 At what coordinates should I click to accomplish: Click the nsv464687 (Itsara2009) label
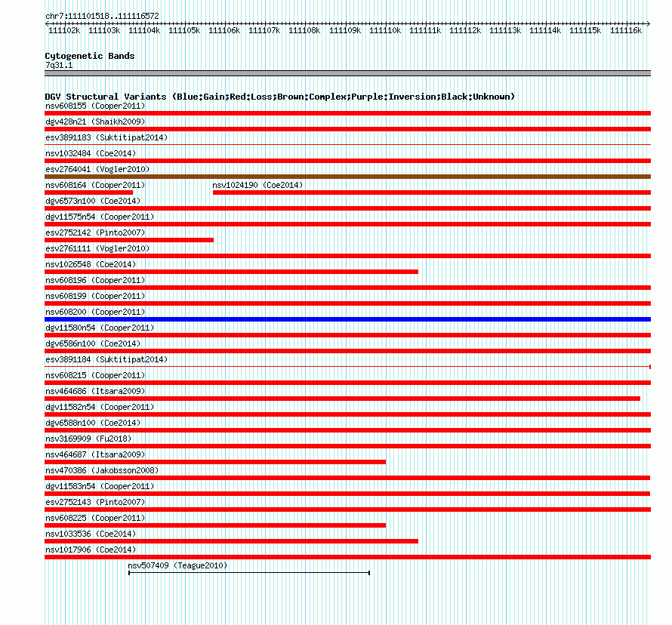95,454
